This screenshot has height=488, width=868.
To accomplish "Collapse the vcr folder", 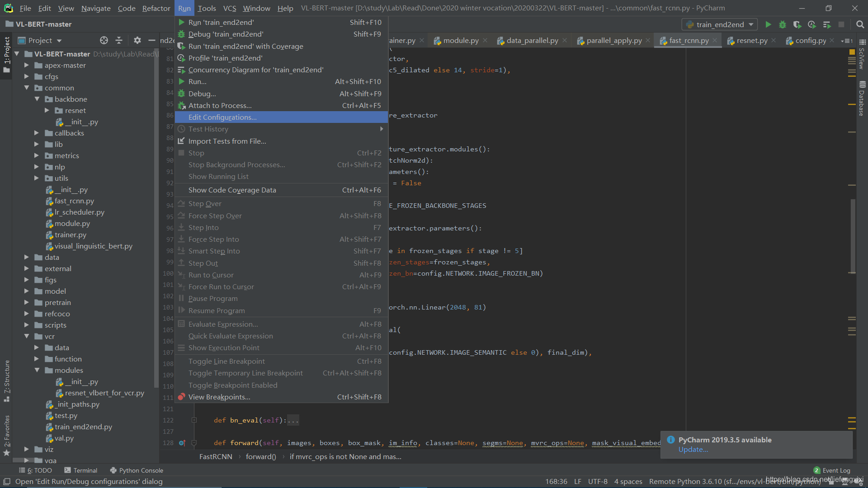I will pos(27,336).
